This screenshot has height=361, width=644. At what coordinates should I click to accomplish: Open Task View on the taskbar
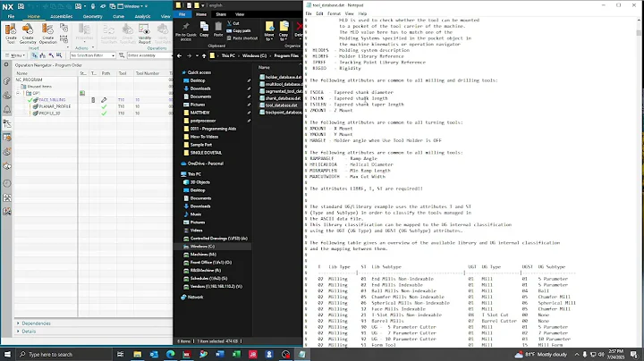pyautogui.click(x=121, y=354)
